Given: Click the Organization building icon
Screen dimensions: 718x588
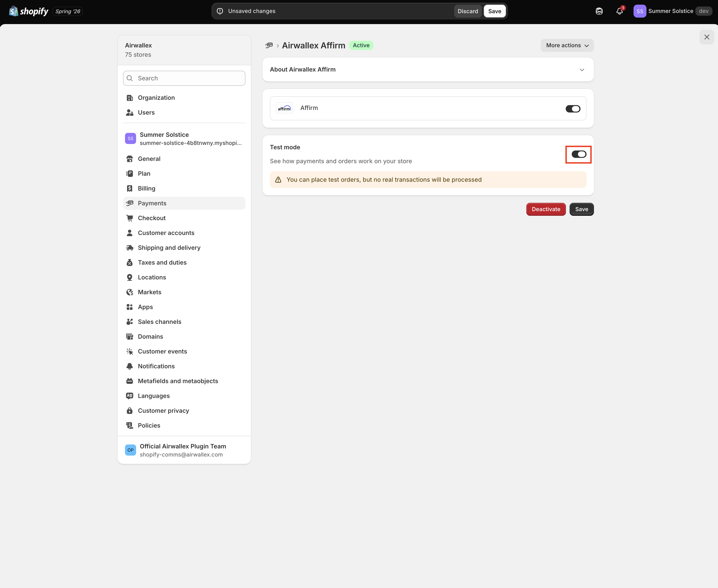Looking at the screenshot, I should pyautogui.click(x=130, y=98).
